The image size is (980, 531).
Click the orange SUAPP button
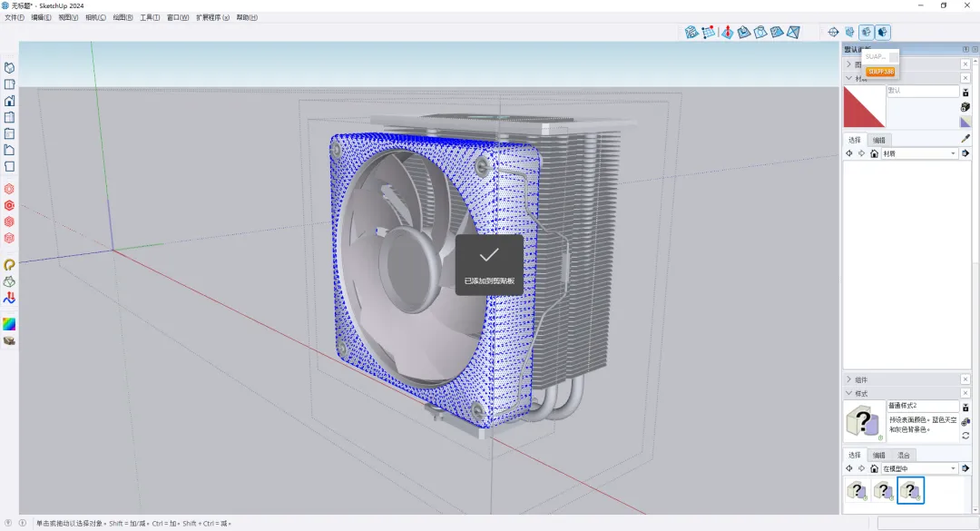880,72
